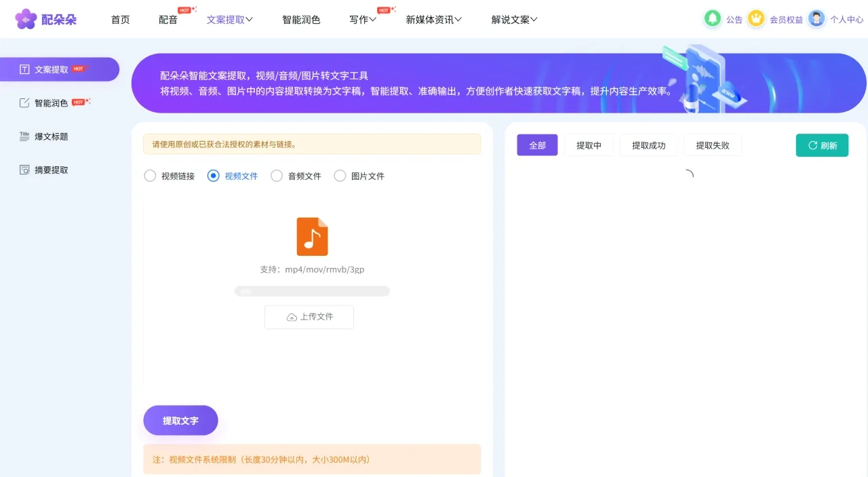Expand the 解说文案 dropdown menu

click(515, 20)
